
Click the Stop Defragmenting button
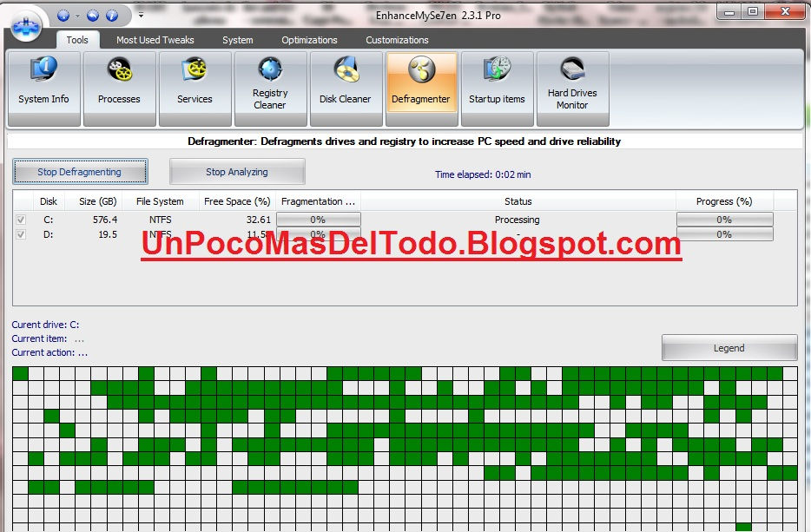(80, 172)
